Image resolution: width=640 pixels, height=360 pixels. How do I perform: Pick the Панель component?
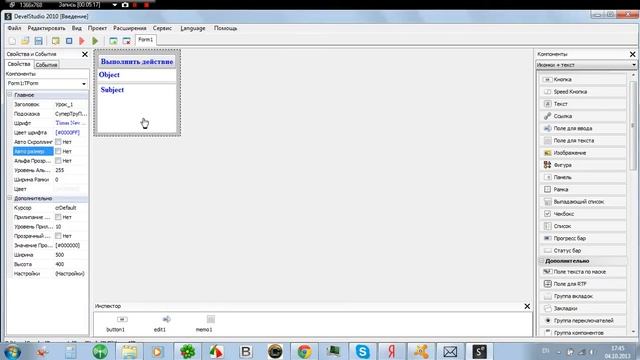click(583, 177)
